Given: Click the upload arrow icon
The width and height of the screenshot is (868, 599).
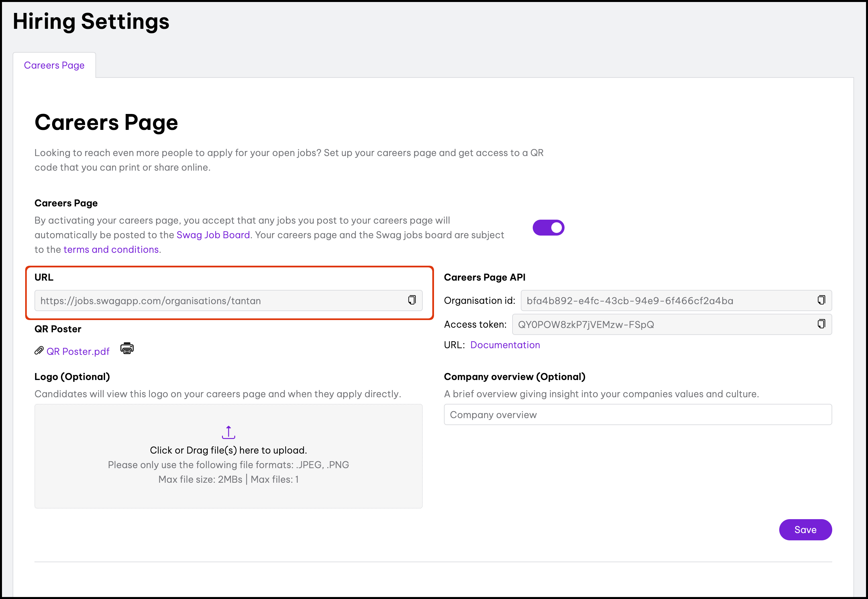Looking at the screenshot, I should tap(228, 432).
